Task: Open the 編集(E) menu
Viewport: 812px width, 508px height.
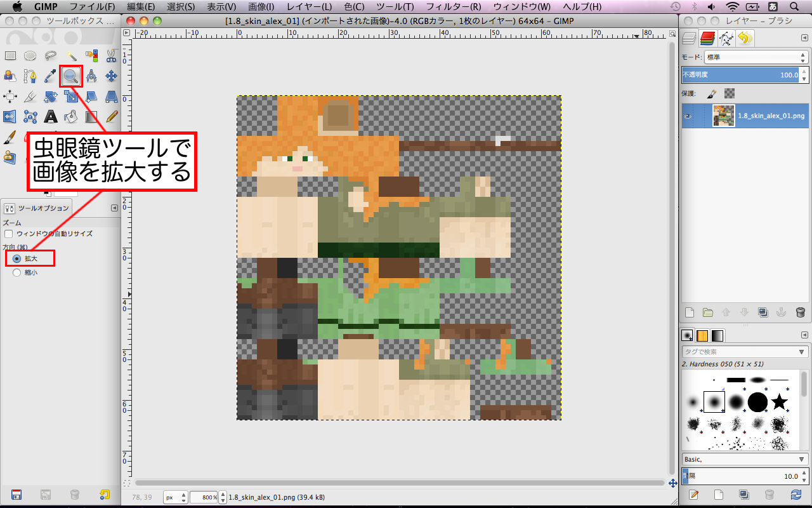Action: (x=141, y=7)
